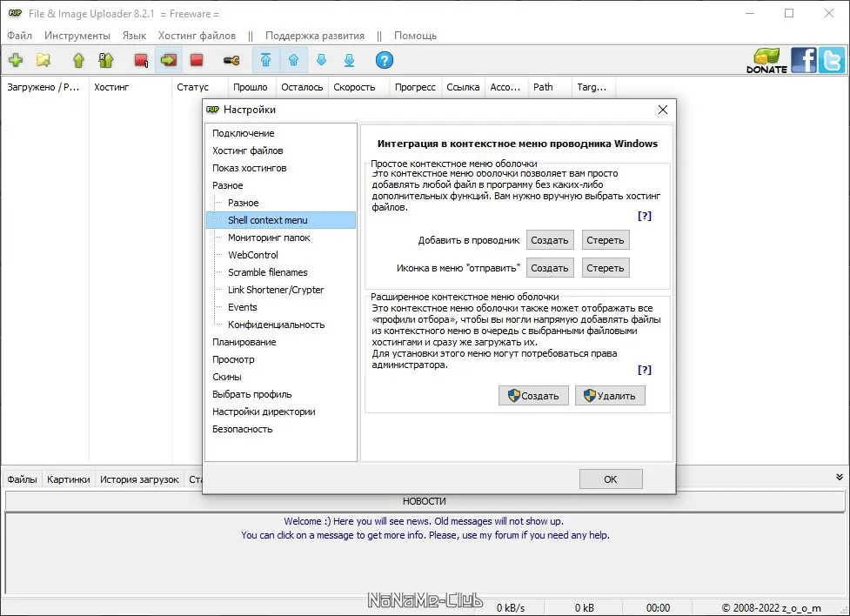Select Events tree item
Image resolution: width=850 pixels, height=616 pixels.
pos(243,307)
